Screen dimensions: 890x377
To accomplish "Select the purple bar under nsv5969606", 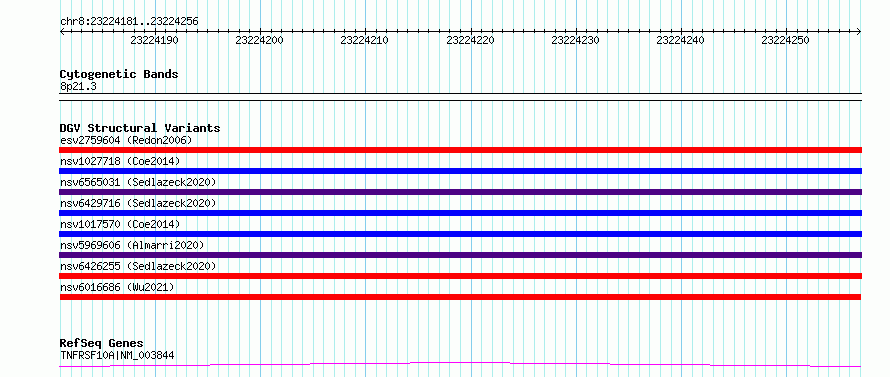I will 460,255.
